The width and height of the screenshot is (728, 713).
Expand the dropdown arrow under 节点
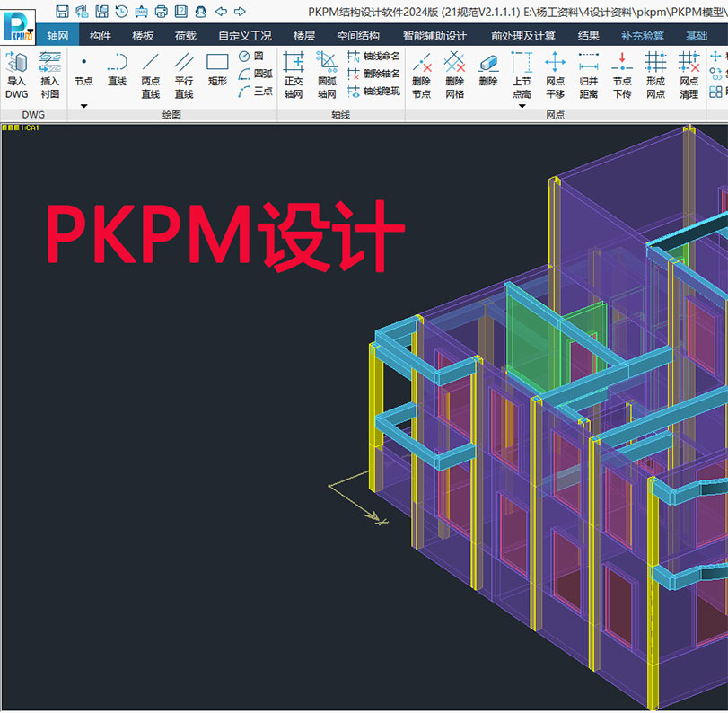tap(83, 106)
